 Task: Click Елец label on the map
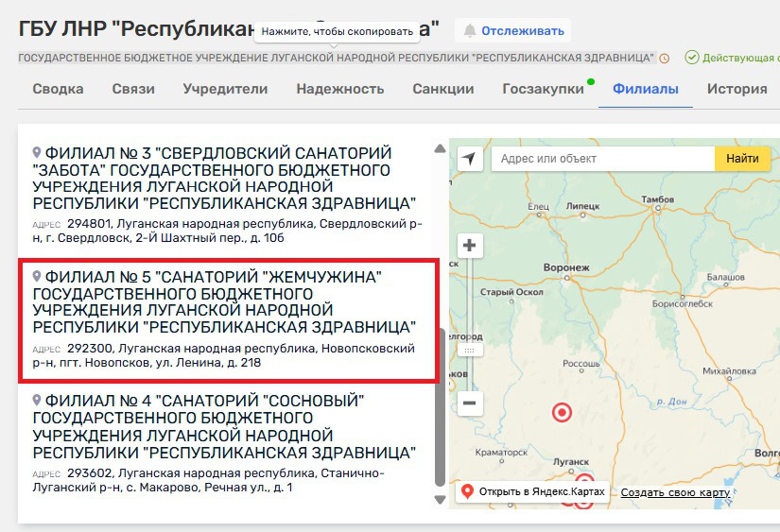pyautogui.click(x=538, y=206)
